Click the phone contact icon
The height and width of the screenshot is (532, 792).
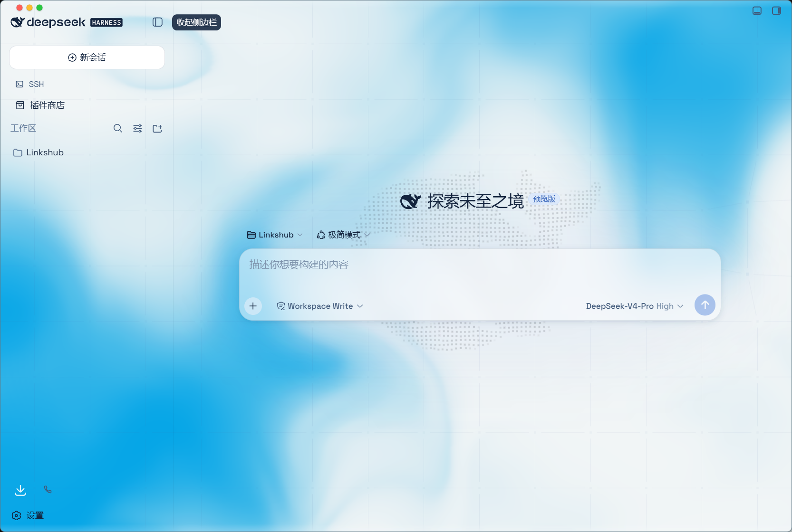pyautogui.click(x=48, y=489)
